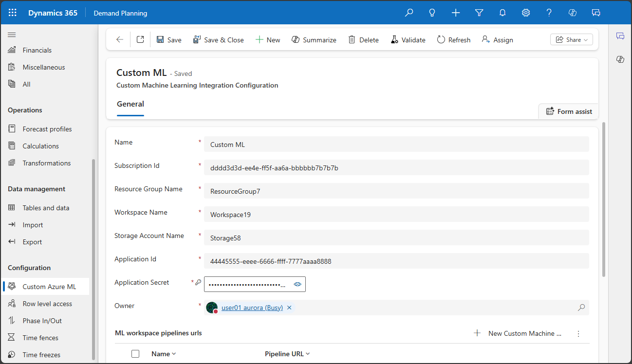632x364 pixels.
Task: Tick the select-all checkbox in pipelines grid
Action: (135, 354)
